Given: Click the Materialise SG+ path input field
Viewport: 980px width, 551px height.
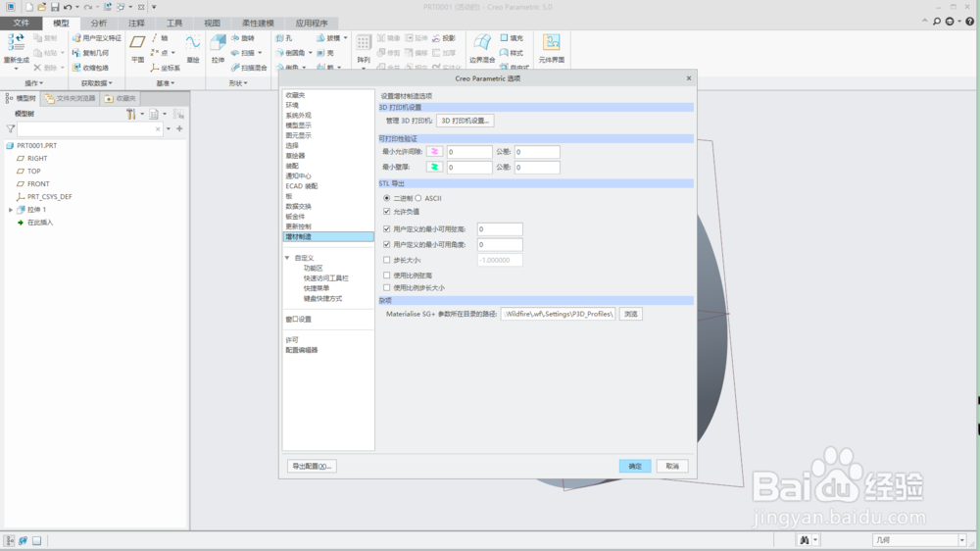Looking at the screenshot, I should pos(559,314).
